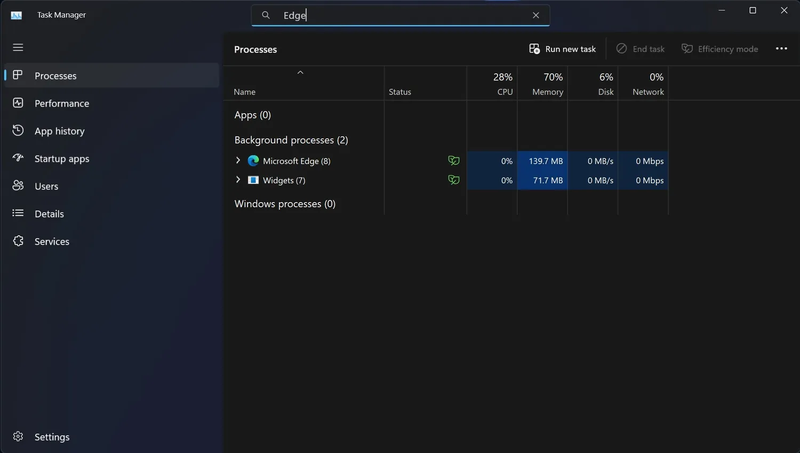Open the Performance page
Viewport: 800px width, 453px height.
(x=112, y=103)
